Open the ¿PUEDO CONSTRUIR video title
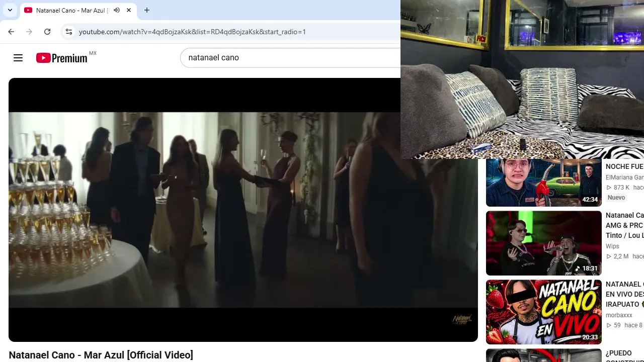Viewport: 644px width, 362px height. pos(624,356)
